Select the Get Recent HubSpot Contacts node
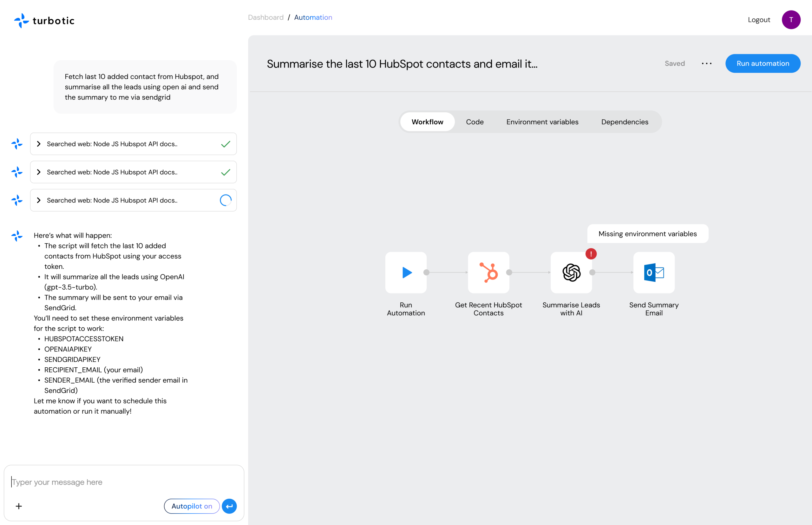The height and width of the screenshot is (525, 812). (x=488, y=272)
